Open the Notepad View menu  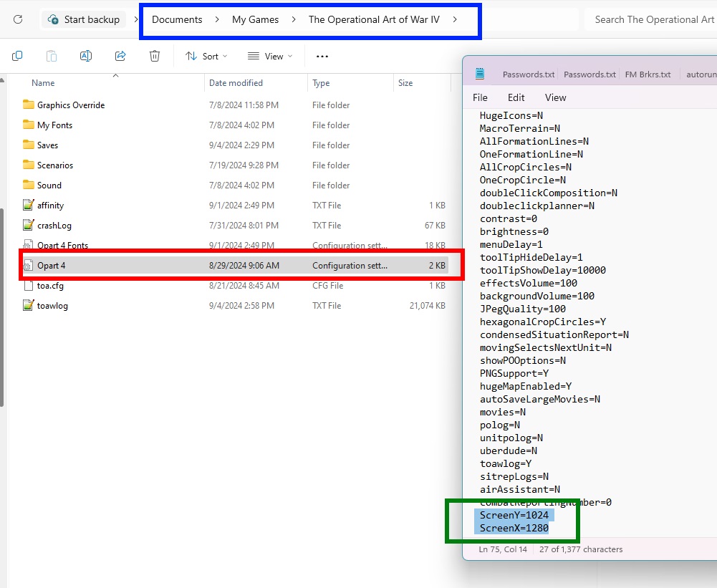pyautogui.click(x=555, y=97)
